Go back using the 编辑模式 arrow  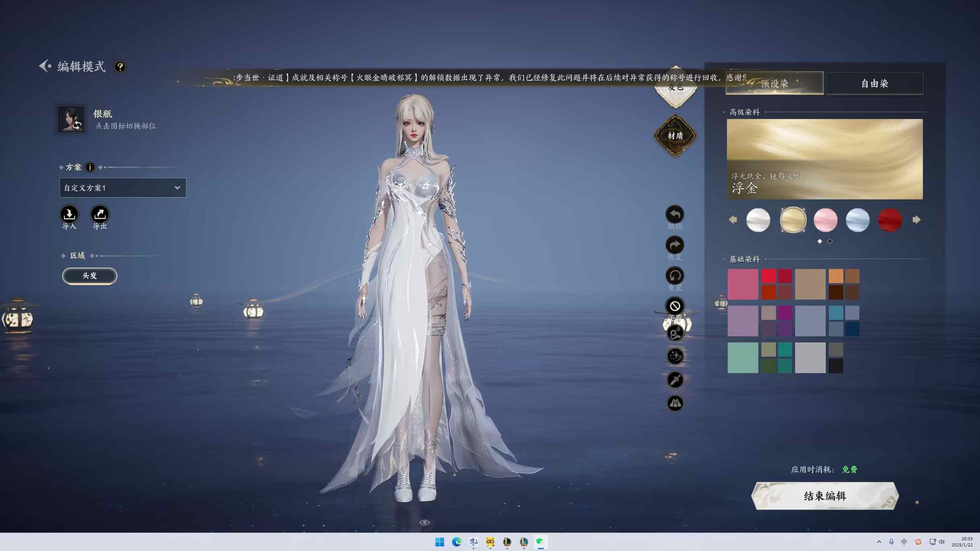45,66
